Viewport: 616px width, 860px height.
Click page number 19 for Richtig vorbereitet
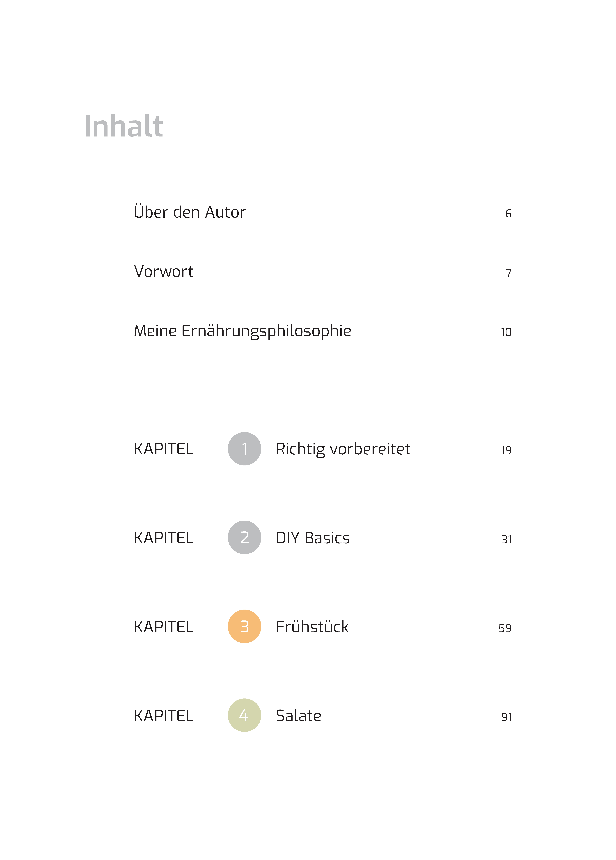coord(506,451)
